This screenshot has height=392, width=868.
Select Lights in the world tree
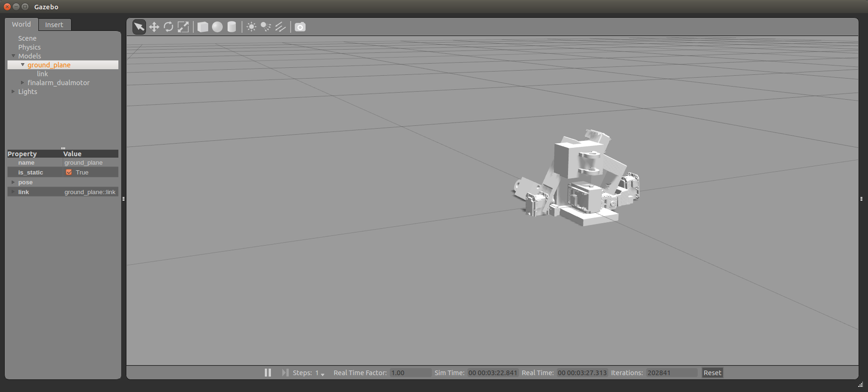[28, 92]
